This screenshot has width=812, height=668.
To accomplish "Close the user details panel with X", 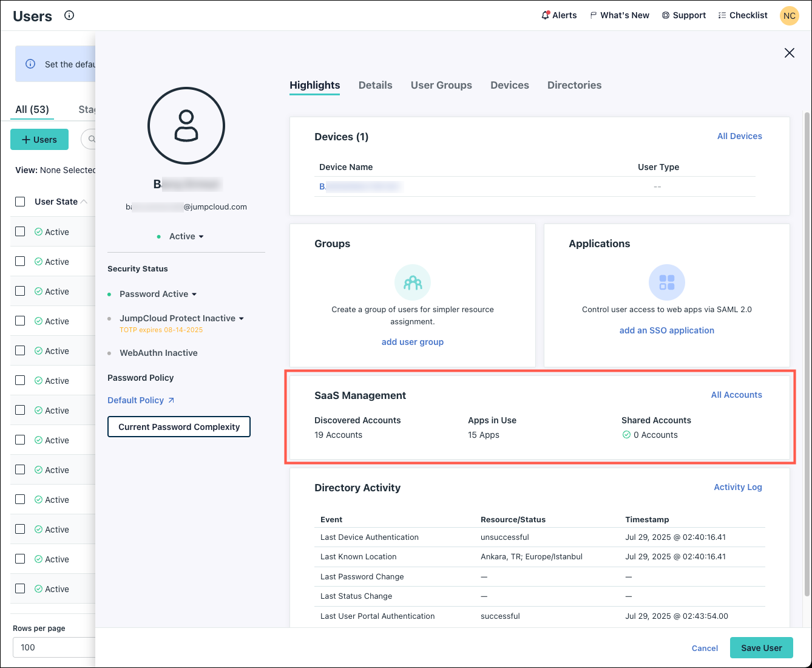I will (789, 53).
